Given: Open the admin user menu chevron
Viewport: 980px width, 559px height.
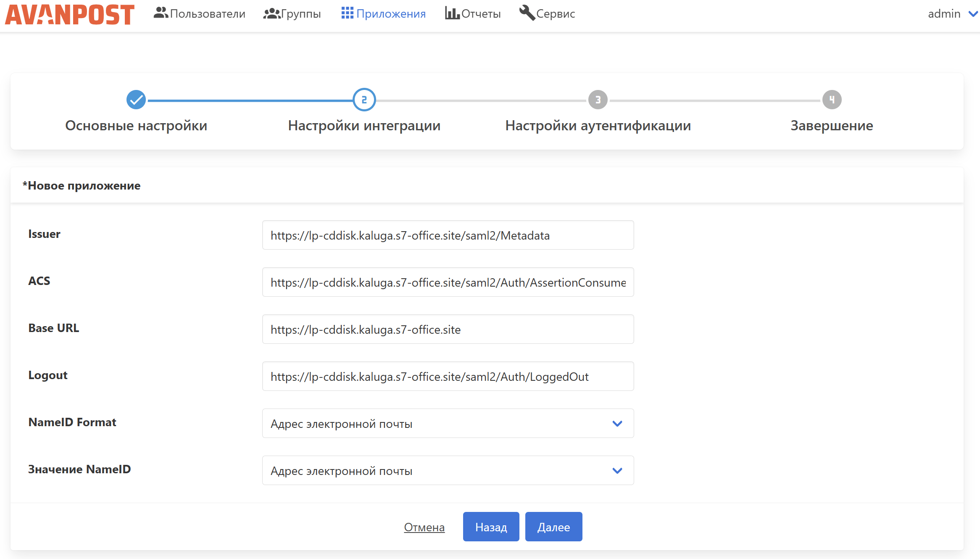Looking at the screenshot, I should [973, 14].
